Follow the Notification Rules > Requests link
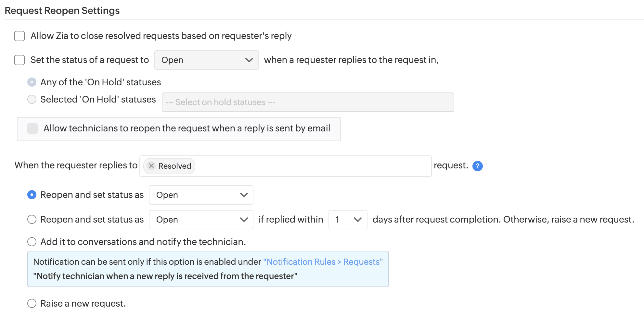 point(323,262)
